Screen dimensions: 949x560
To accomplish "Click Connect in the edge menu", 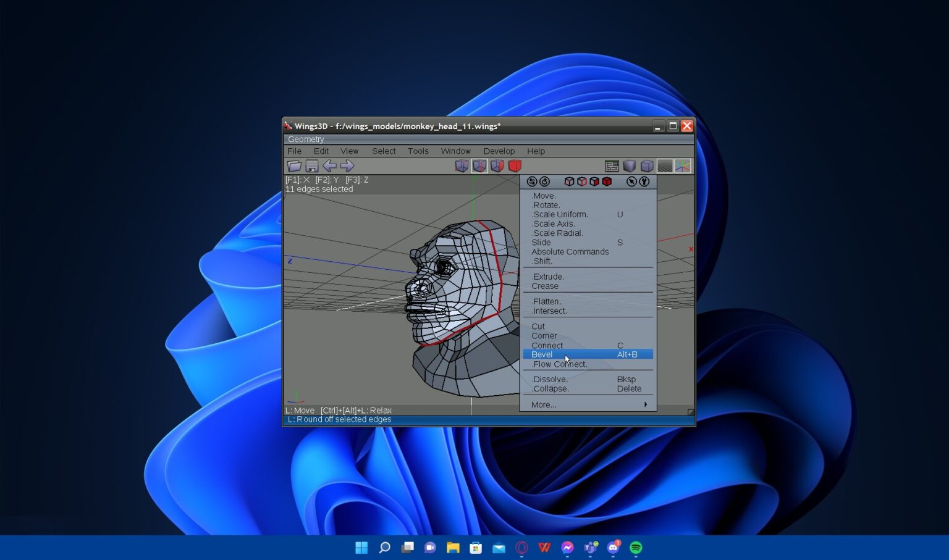I will 547,345.
